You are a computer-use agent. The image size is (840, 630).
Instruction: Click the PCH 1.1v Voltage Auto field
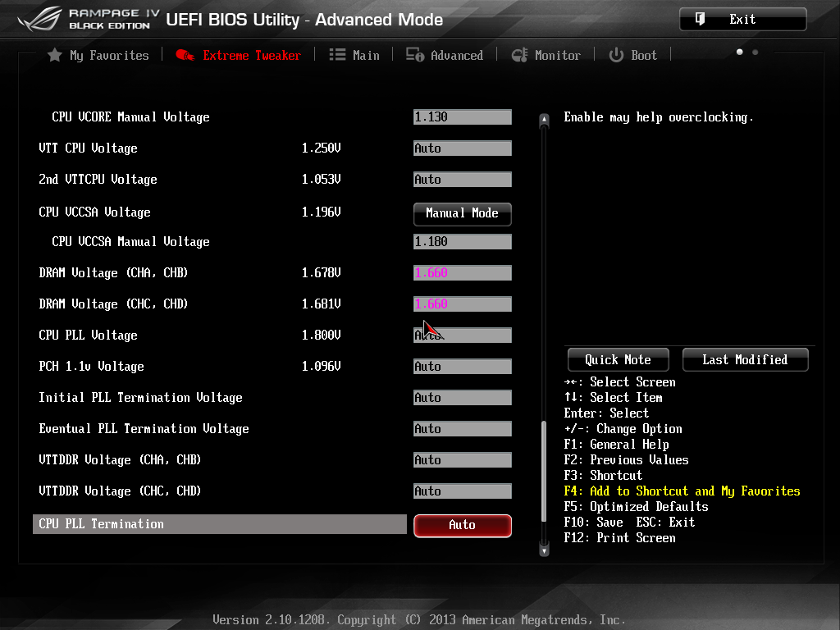point(462,367)
